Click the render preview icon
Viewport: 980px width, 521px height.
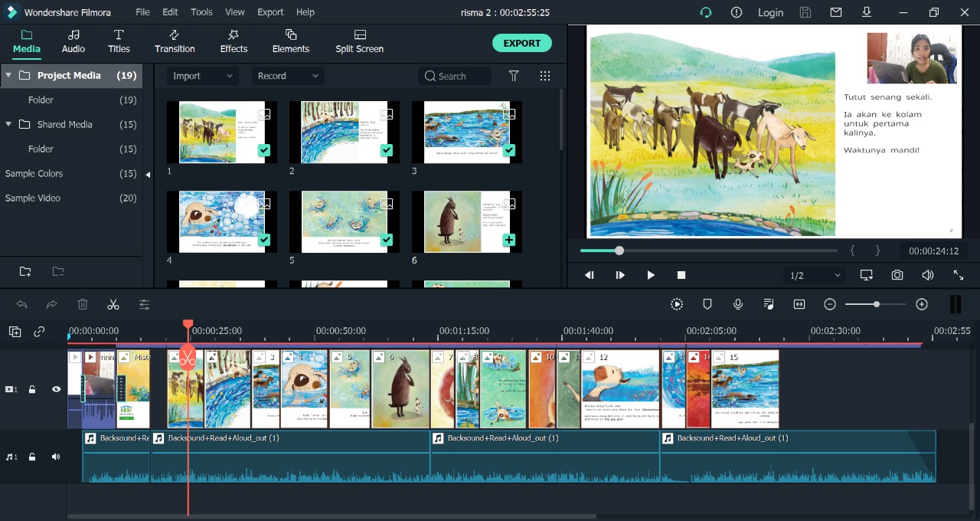click(677, 304)
